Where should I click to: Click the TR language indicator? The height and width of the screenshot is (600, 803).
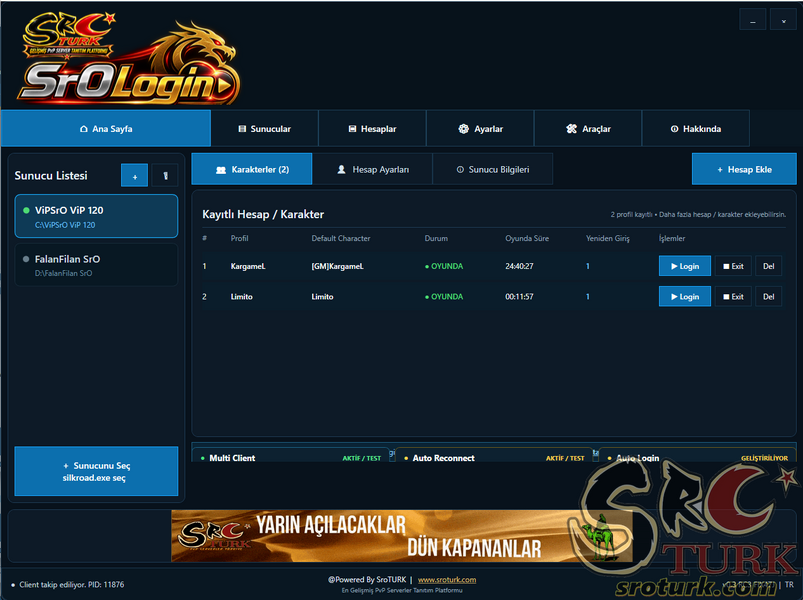(789, 584)
